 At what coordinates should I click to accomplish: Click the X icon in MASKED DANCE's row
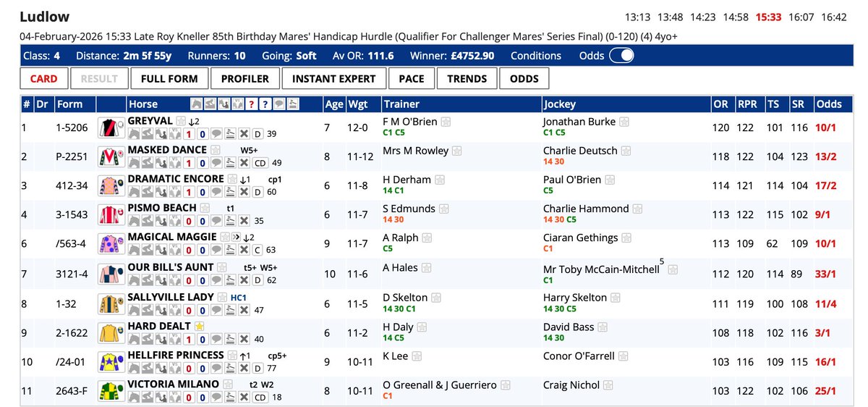click(x=244, y=163)
